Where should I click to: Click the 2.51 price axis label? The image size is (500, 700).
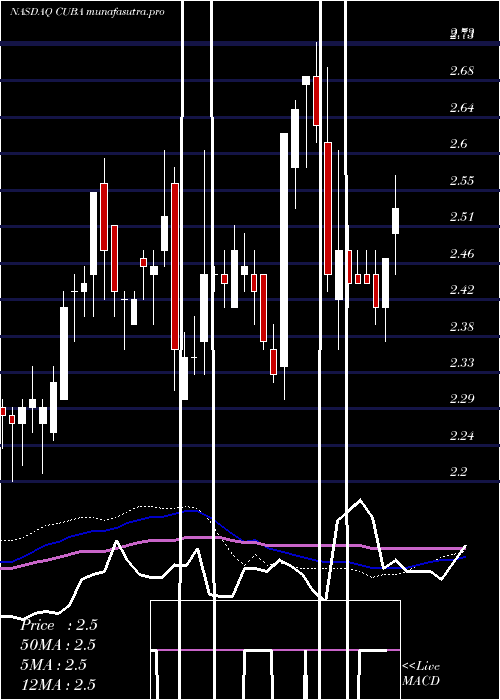pyautogui.click(x=462, y=217)
